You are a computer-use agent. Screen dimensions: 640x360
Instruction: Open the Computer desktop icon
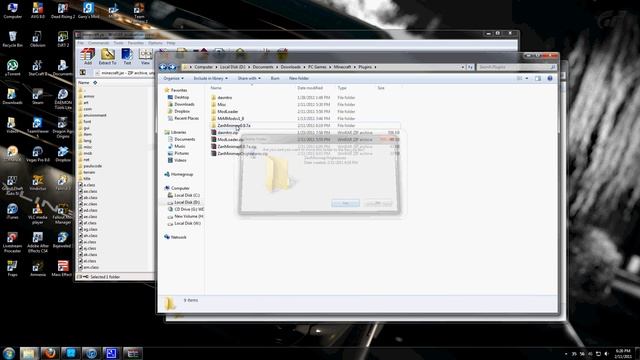point(12,11)
